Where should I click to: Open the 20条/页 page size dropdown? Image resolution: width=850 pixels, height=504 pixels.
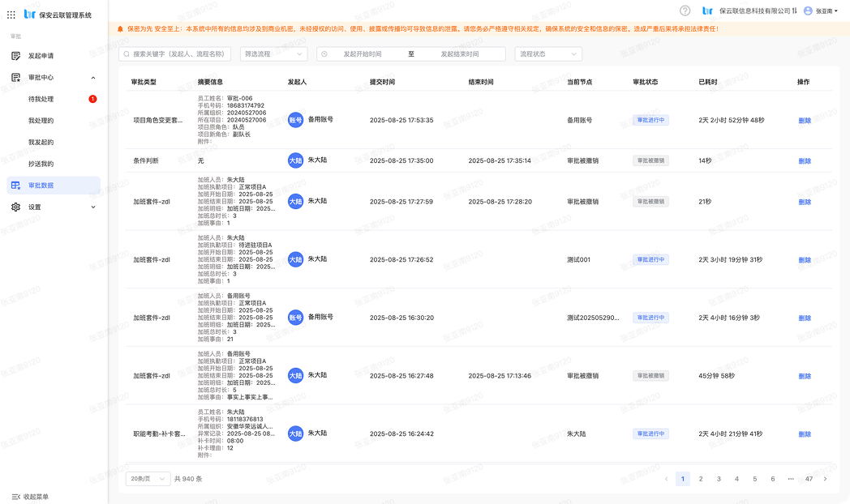(x=148, y=479)
